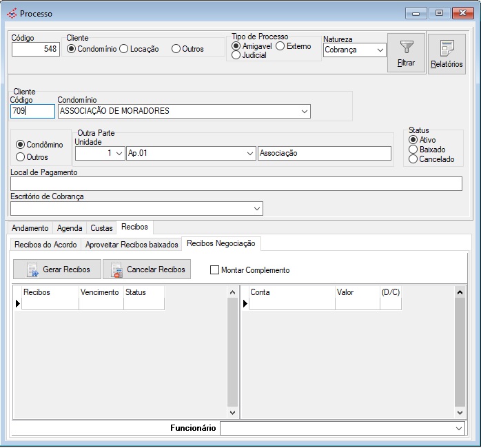Click the Filtrar funnel icon
481x448 pixels.
(x=407, y=47)
